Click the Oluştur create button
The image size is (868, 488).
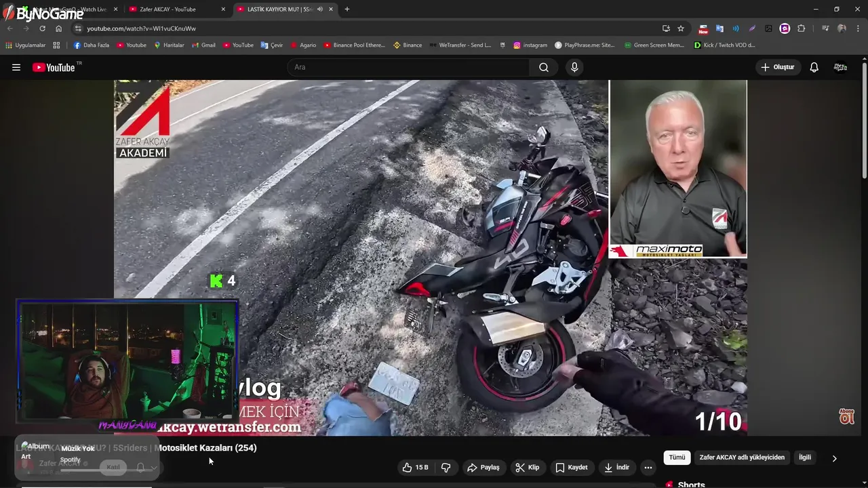(777, 67)
